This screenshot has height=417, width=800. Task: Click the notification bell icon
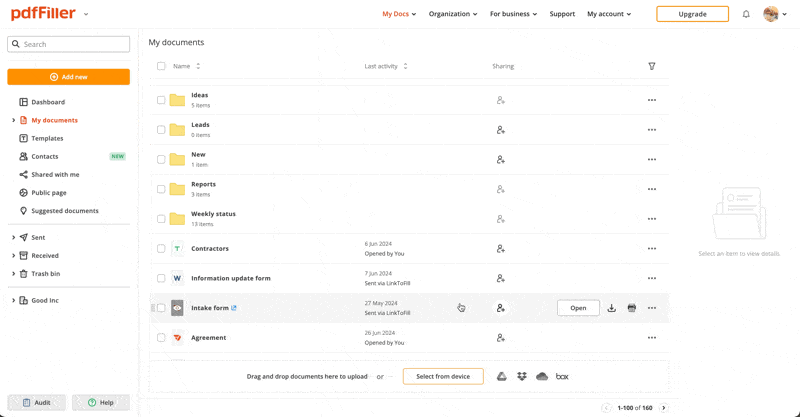point(746,14)
